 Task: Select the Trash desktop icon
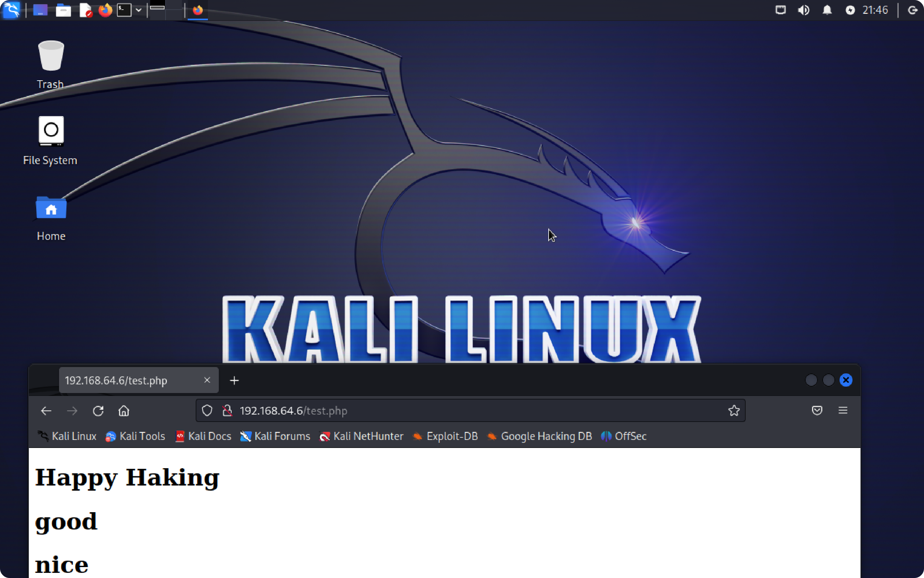[50, 65]
